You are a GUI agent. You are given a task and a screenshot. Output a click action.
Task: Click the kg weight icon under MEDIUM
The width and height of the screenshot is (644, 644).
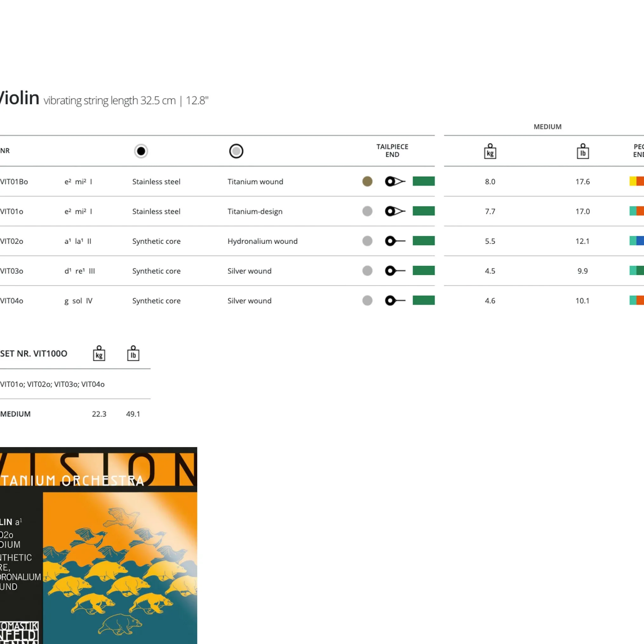[x=490, y=151]
